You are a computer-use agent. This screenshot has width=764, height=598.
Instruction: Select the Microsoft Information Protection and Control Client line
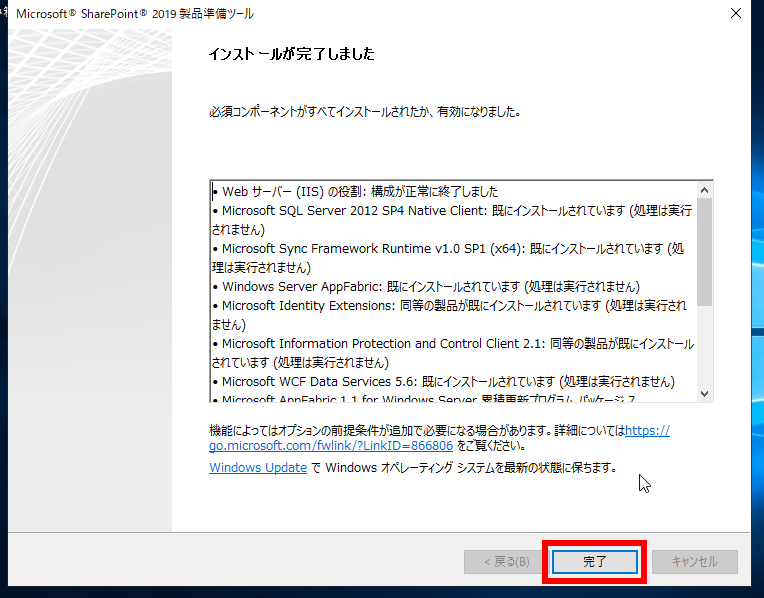click(x=453, y=353)
